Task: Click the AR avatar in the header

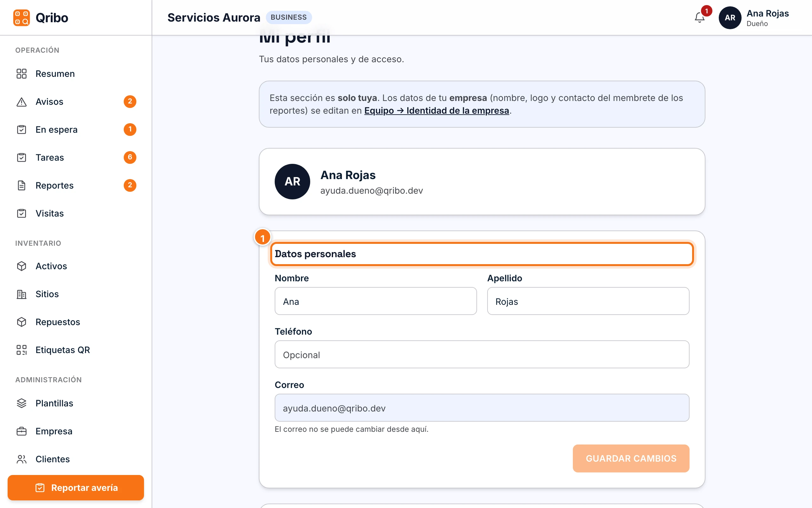Action: click(730, 17)
